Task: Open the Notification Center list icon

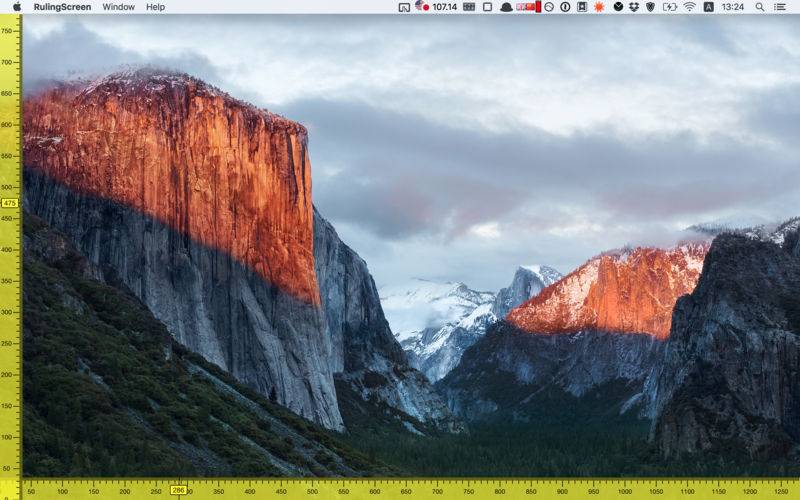Action: (x=780, y=7)
